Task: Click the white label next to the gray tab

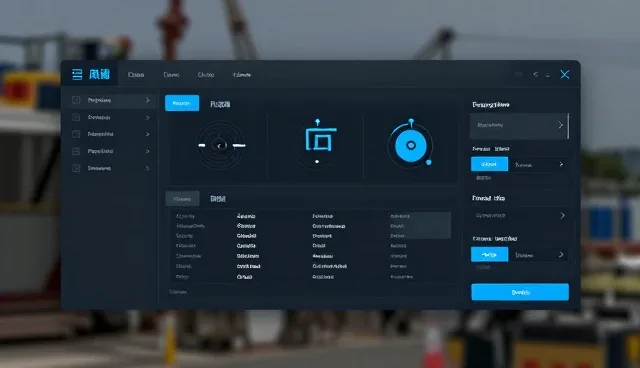Action: (x=218, y=199)
